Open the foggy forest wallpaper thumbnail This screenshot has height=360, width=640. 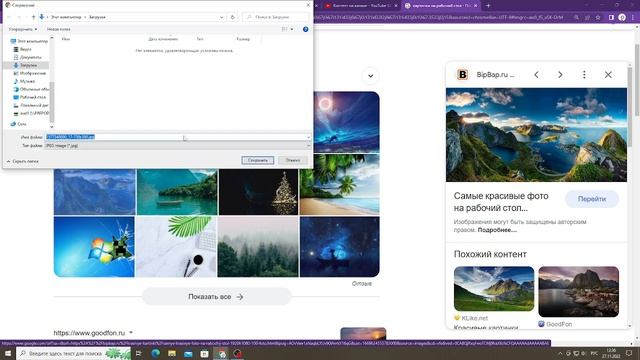258,247
